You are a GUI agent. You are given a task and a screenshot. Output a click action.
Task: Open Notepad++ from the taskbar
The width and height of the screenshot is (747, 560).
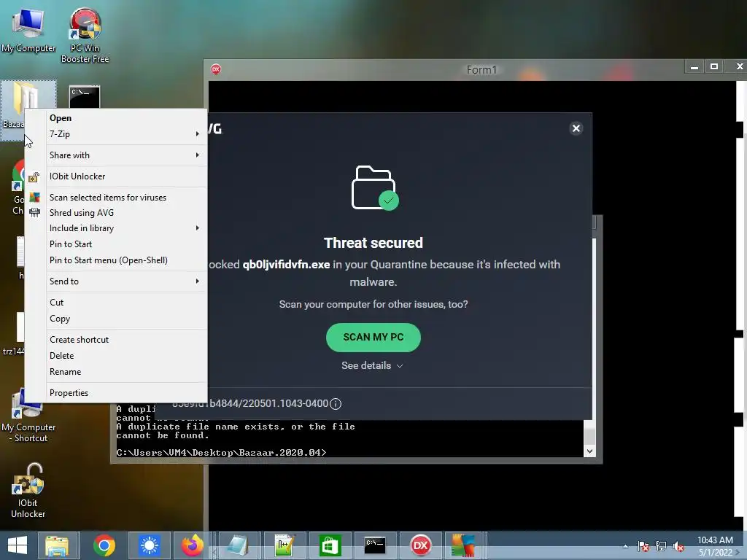pos(284,545)
